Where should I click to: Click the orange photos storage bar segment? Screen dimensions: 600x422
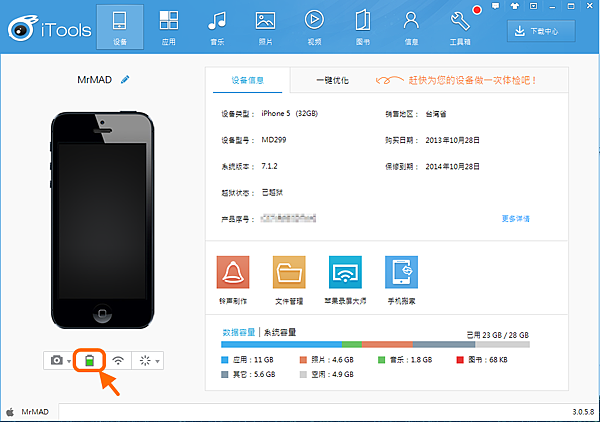tap(387, 345)
